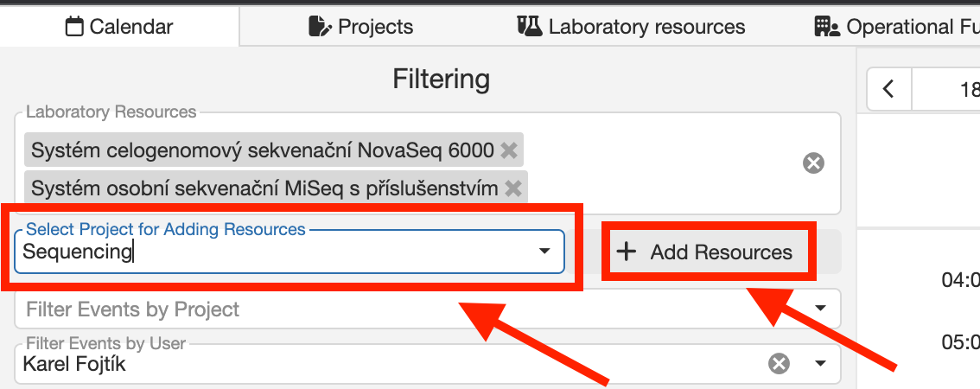Viewport: 980px width, 389px height.
Task: Click the plus icon on Add Resources
Action: (627, 252)
